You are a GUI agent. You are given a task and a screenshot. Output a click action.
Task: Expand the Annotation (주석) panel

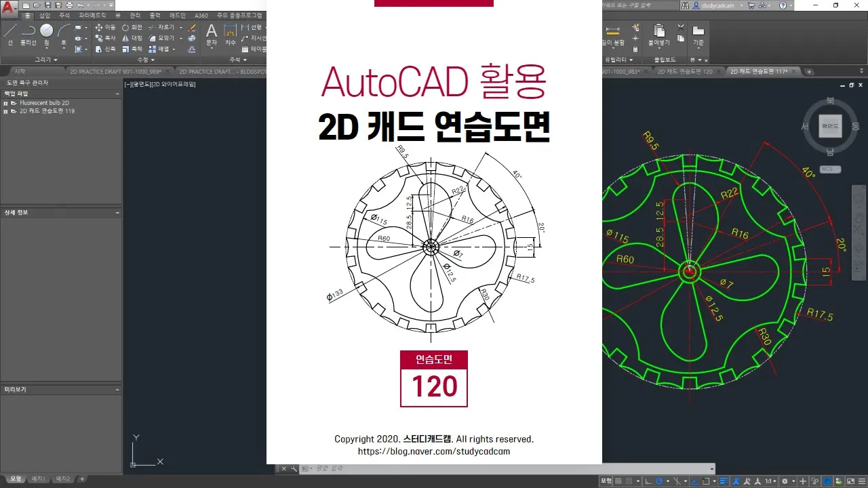[x=239, y=60]
